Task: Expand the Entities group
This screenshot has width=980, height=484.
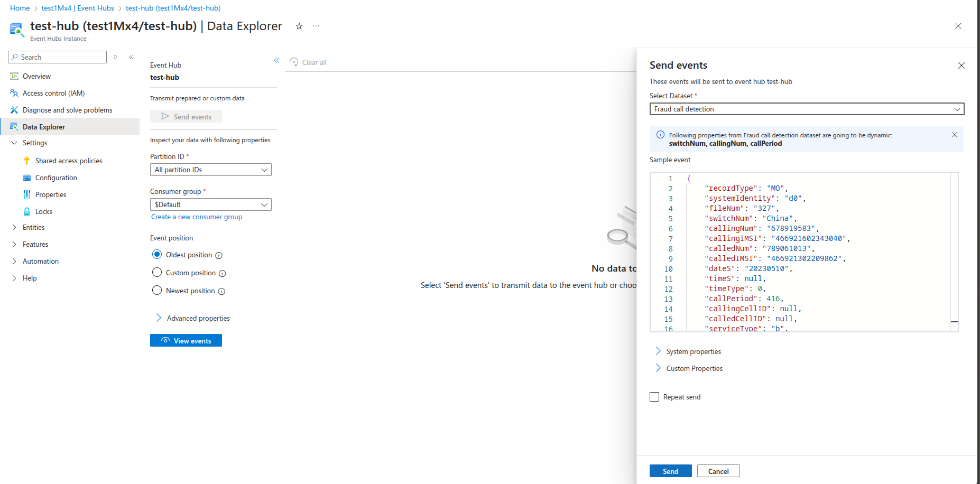Action: (14, 227)
